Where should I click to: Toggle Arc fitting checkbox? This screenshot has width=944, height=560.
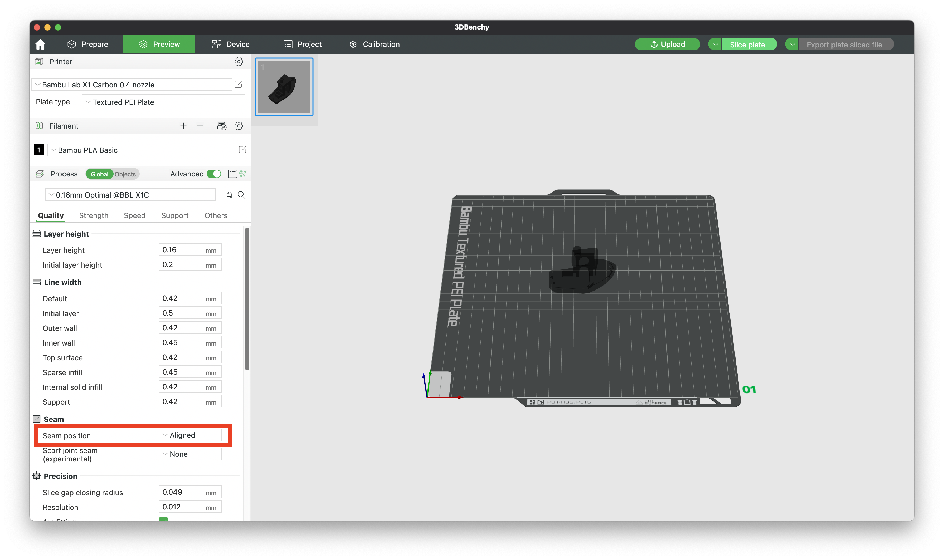163,520
